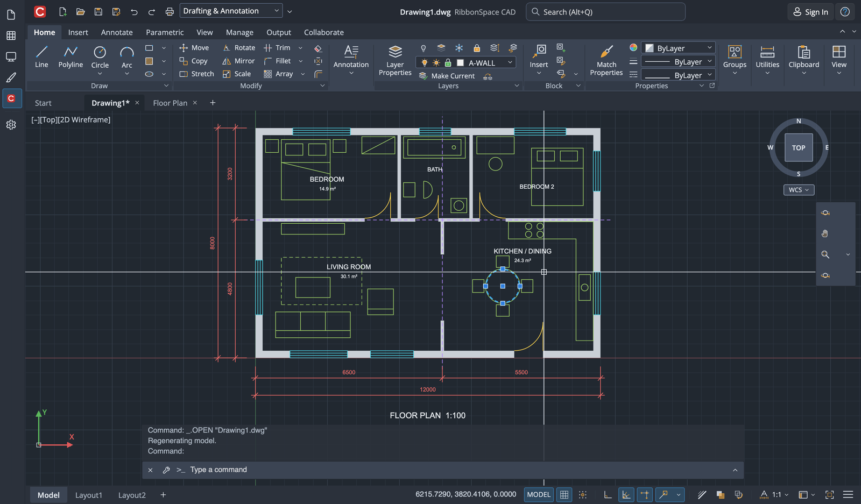Image resolution: width=861 pixels, height=504 pixels.
Task: Select the Fillet tool
Action: pyautogui.click(x=278, y=61)
